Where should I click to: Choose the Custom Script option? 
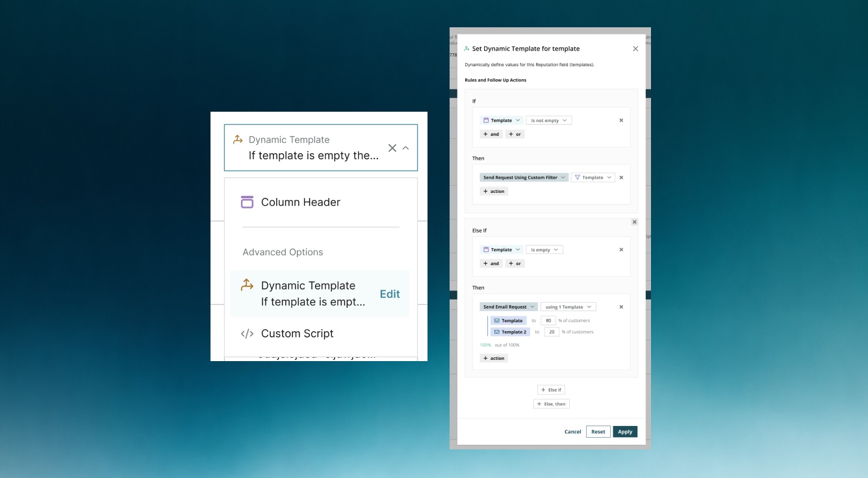click(320, 334)
